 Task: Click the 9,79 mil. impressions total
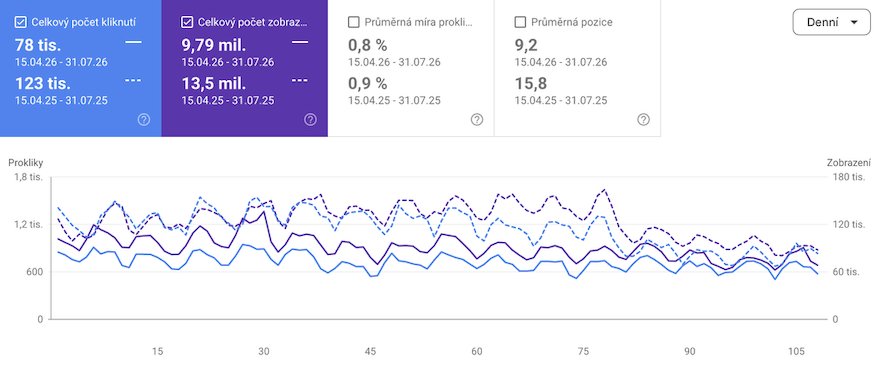pyautogui.click(x=213, y=45)
